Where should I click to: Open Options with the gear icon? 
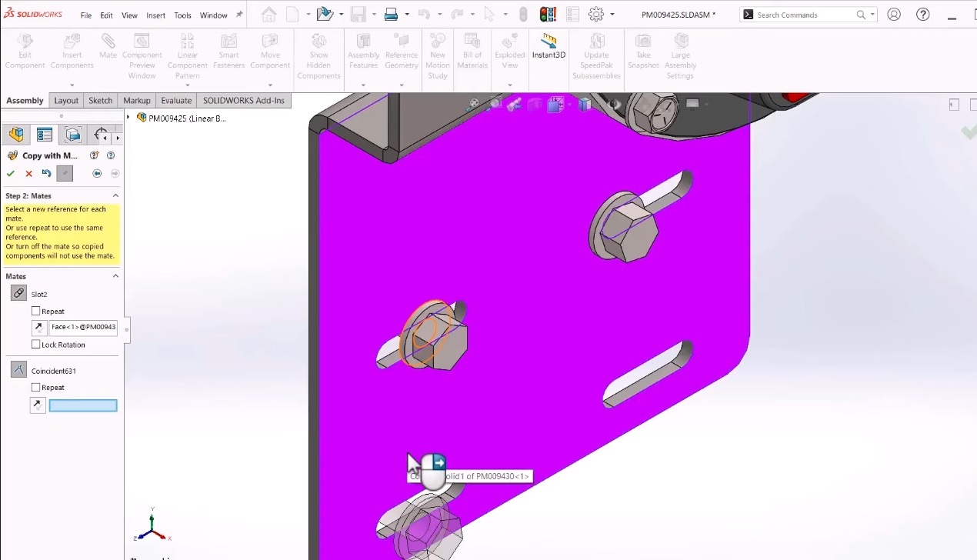596,14
